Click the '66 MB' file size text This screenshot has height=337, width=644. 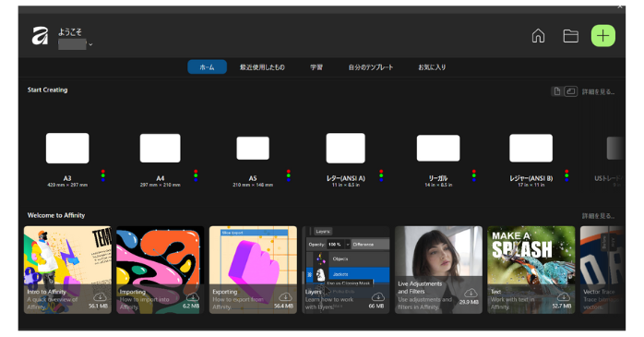click(376, 306)
